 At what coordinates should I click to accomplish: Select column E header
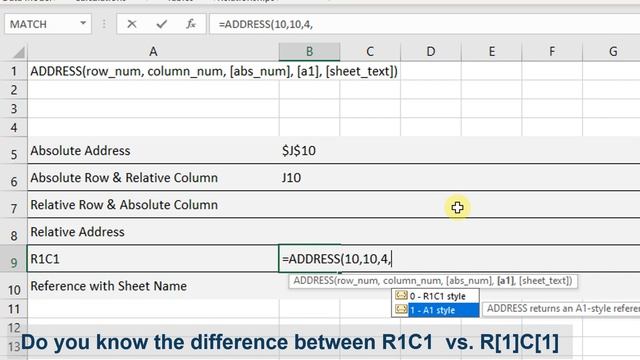[x=491, y=51]
